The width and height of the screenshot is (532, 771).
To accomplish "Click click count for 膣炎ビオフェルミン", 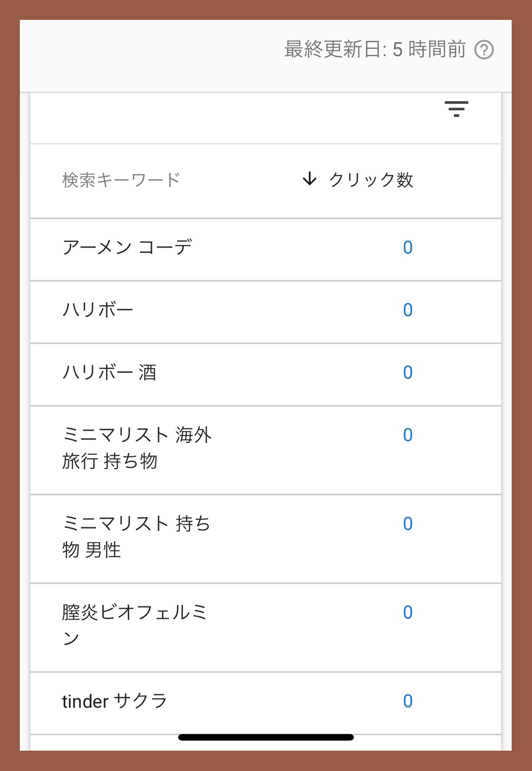I will coord(408,612).
